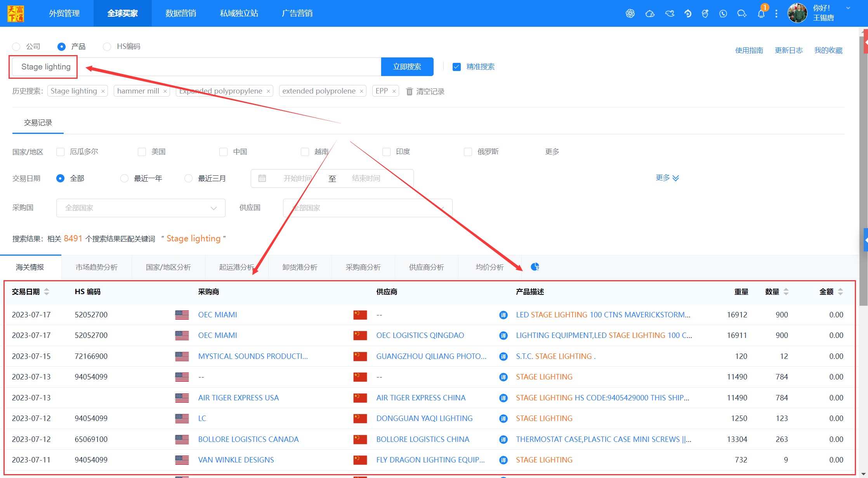868x478 pixels.
Task: Click the 开始时间 start date field
Action: click(x=297, y=178)
